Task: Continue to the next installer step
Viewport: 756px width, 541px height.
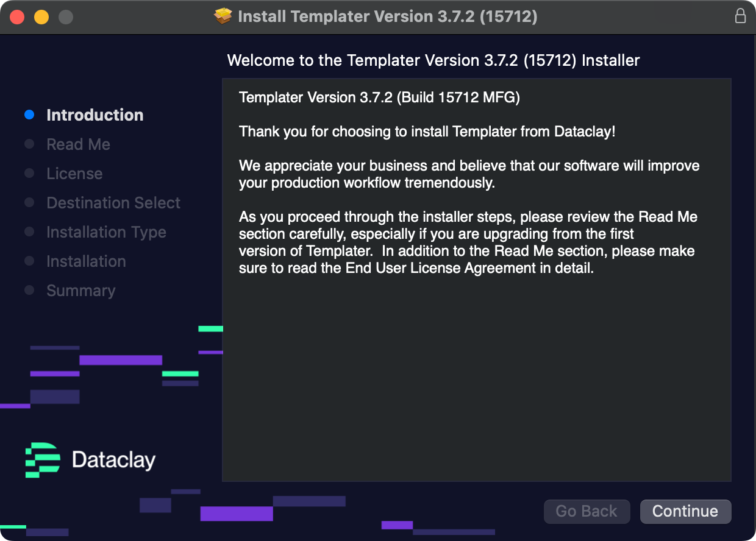Action: coord(685,511)
